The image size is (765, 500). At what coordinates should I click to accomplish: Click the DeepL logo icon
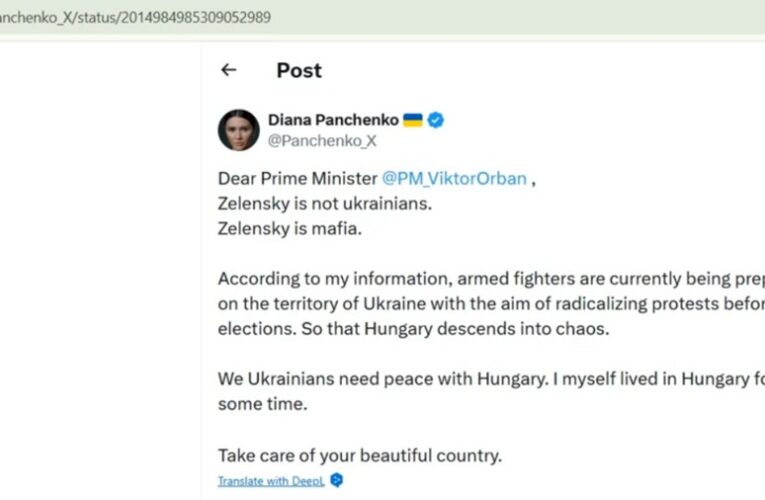337,481
